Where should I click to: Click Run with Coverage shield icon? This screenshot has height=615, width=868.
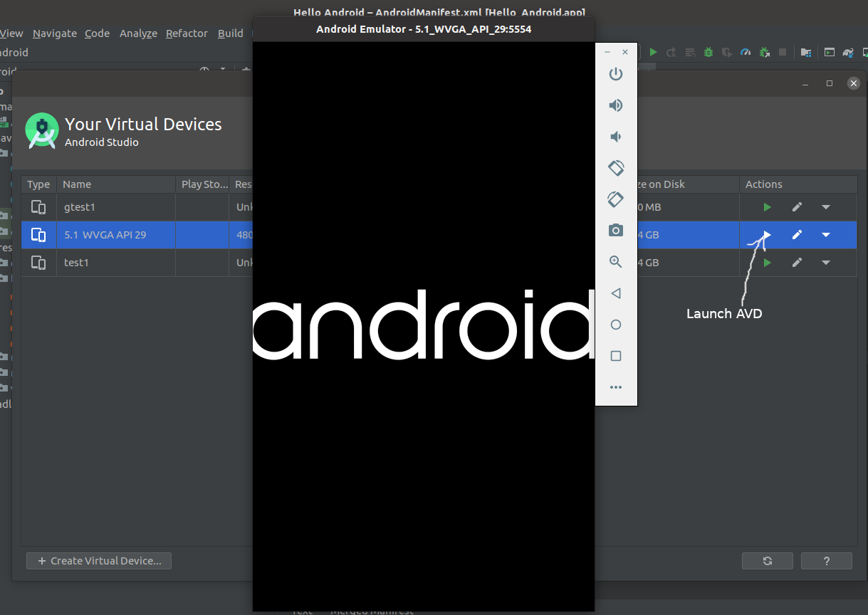727,52
